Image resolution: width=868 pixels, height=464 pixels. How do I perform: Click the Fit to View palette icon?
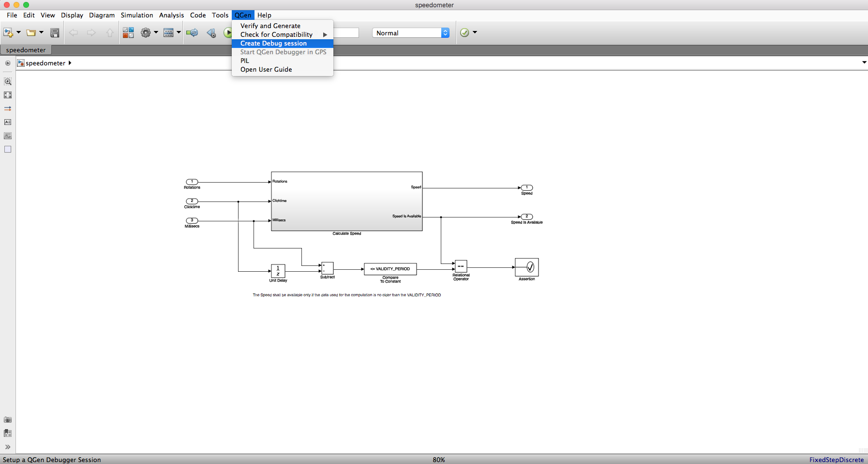pos(8,95)
